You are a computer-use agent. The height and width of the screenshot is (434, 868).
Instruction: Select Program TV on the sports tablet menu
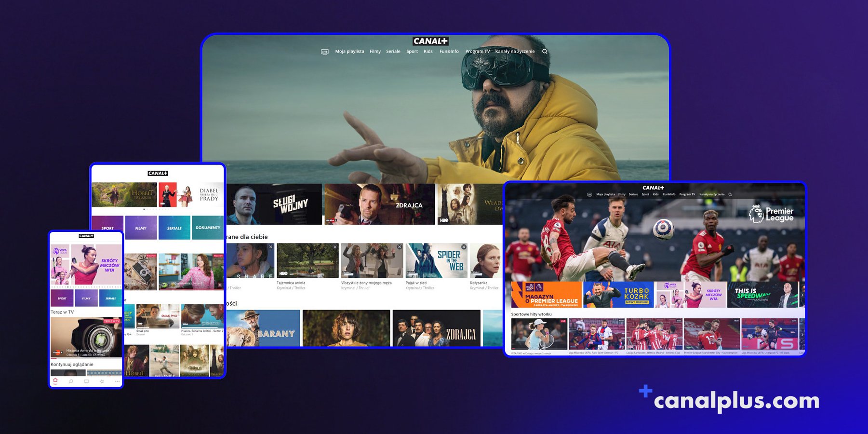[687, 194]
